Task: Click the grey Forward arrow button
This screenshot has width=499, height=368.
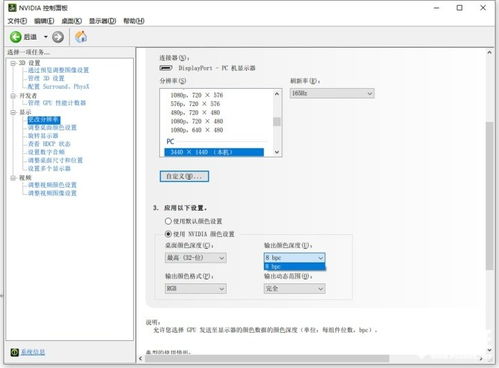Action: pos(58,37)
